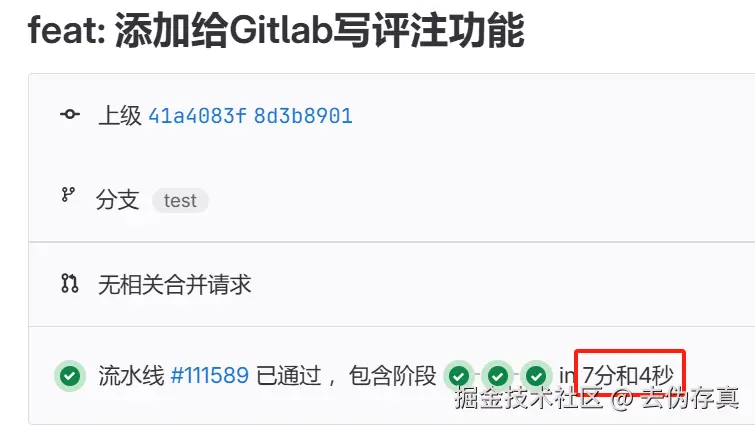Open pipeline #111589 link
This screenshot has height=427, width=755.
[x=210, y=375]
